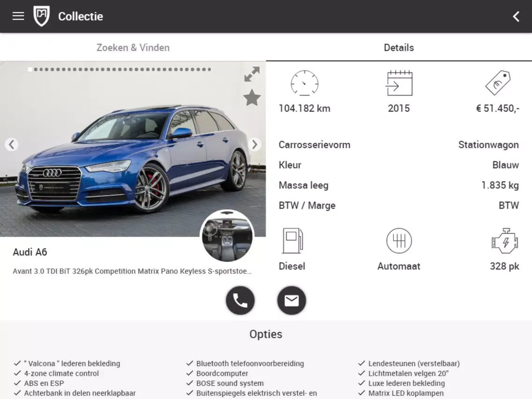Click the Opties section heading
This screenshot has height=399, width=532.
266,334
